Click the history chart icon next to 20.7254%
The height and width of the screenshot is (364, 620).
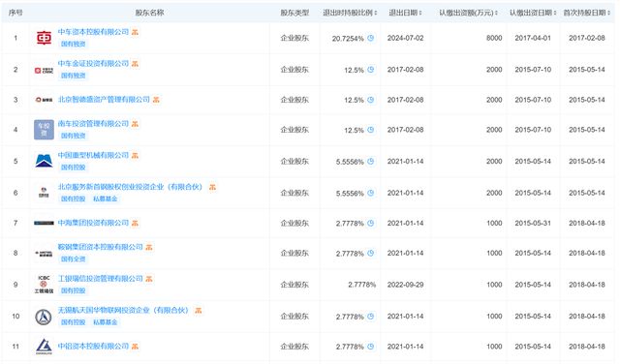(370, 38)
